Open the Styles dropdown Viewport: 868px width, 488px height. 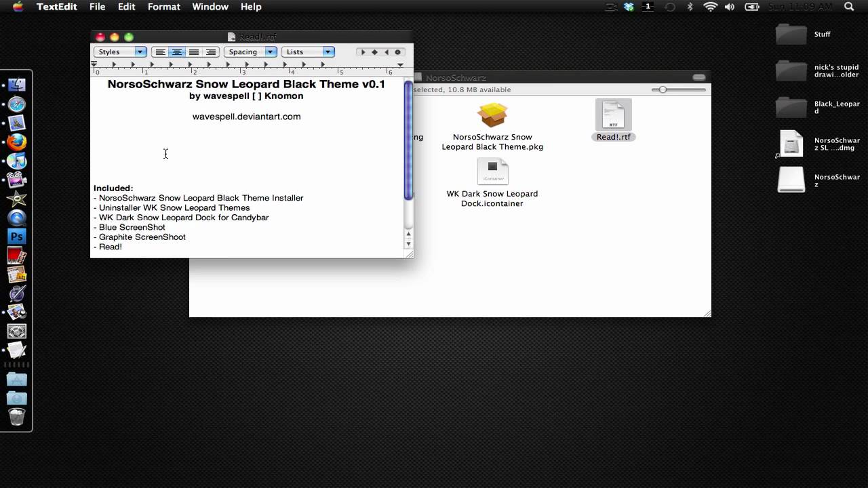120,52
